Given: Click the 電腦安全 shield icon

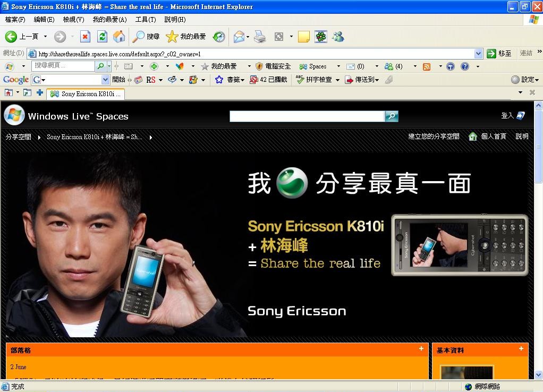Looking at the screenshot, I should point(273,66).
